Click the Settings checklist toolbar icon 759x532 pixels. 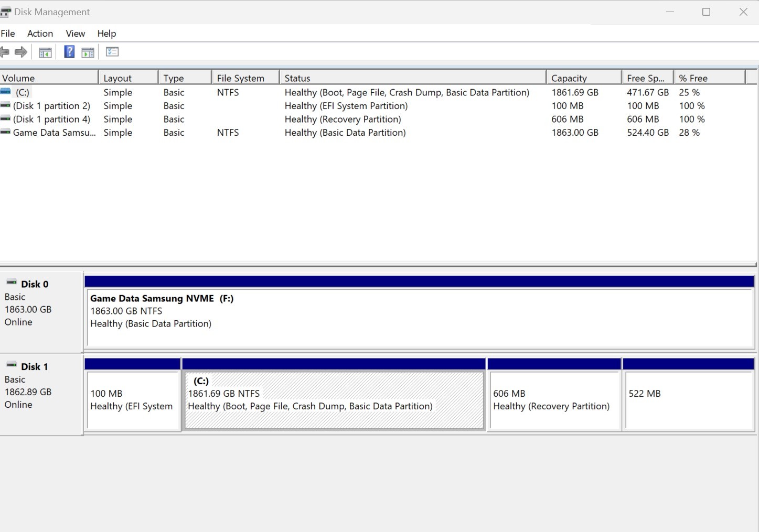click(112, 52)
